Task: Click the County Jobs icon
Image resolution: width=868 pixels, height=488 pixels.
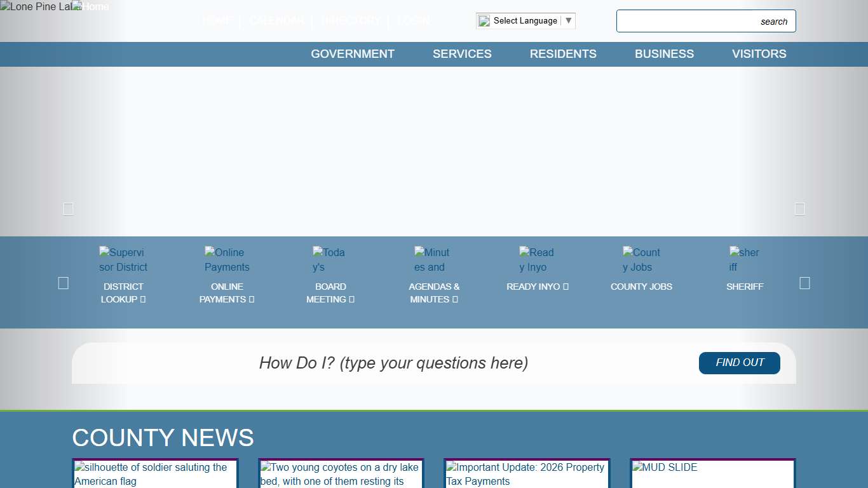Action: [x=641, y=260]
